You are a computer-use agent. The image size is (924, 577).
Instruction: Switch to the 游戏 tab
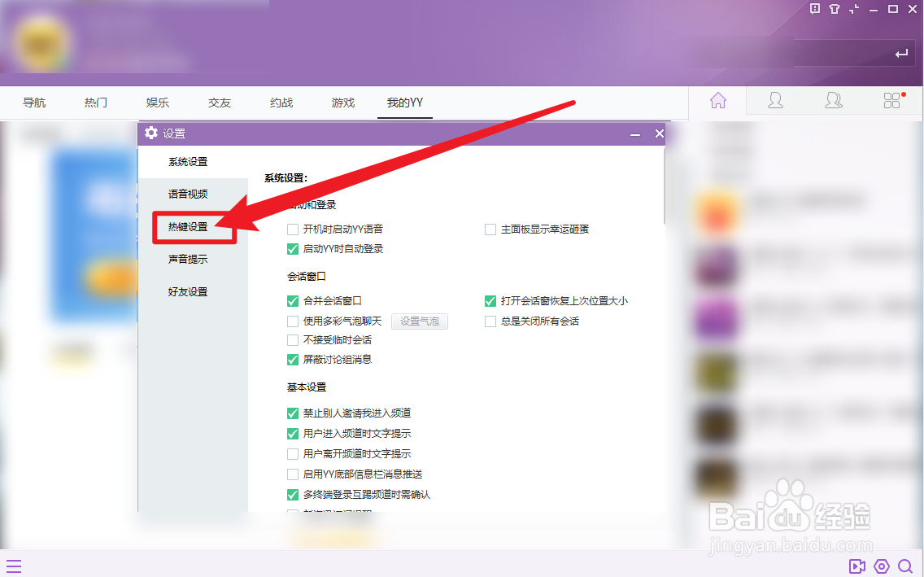pyautogui.click(x=343, y=103)
